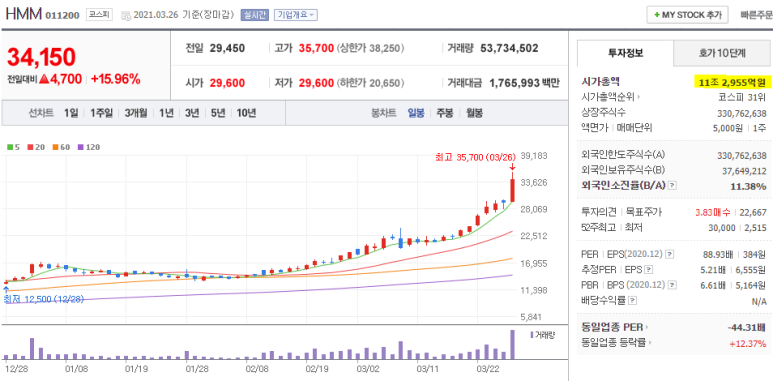Screen dimensions: 773x381
Task: Click the 실시간 button
Action: [x=254, y=15]
